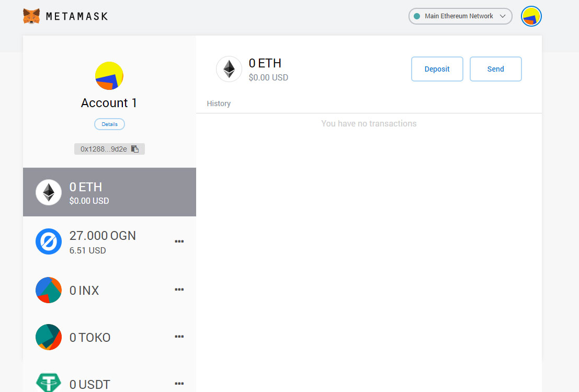Click the Deposit button
Viewport: 579px width, 392px height.
[437, 69]
